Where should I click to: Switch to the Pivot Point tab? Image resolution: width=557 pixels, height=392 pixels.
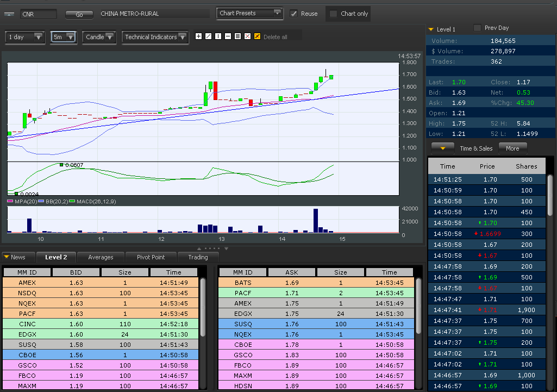click(151, 257)
